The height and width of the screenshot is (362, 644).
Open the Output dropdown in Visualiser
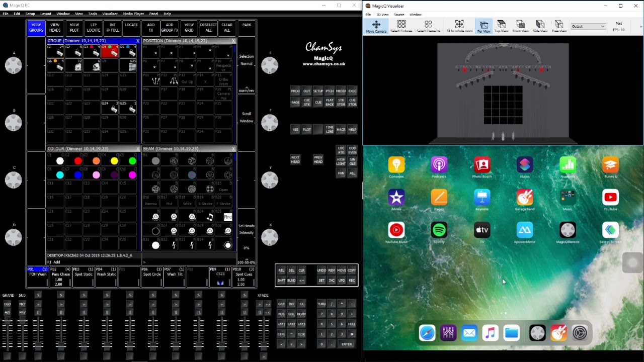(x=588, y=26)
